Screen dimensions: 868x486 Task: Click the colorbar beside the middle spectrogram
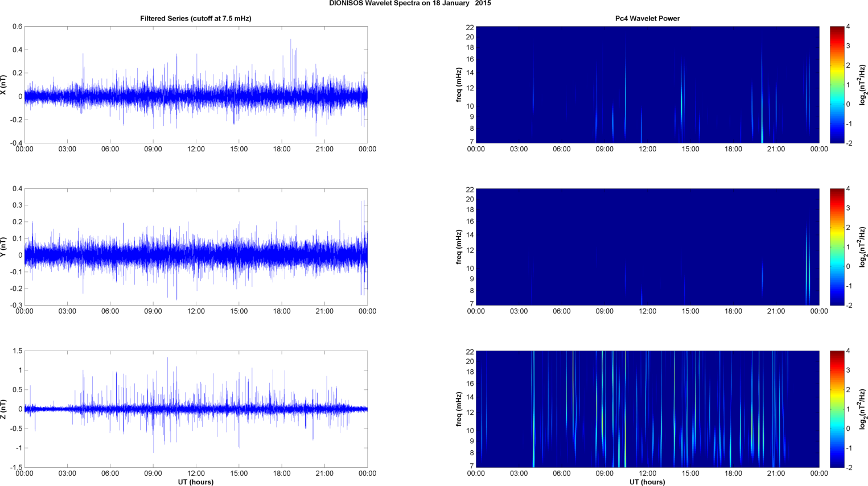(x=837, y=247)
